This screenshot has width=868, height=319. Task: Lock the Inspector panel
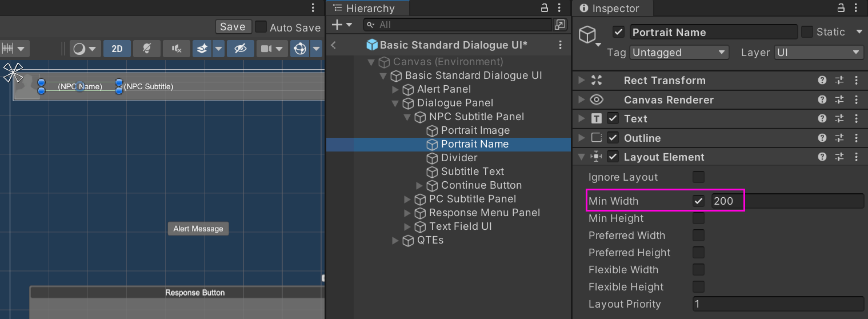tap(841, 8)
